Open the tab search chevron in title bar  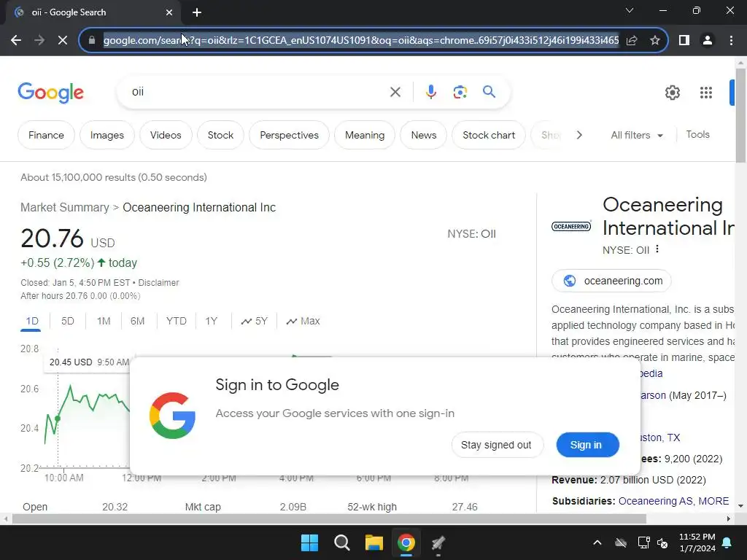tap(630, 10)
